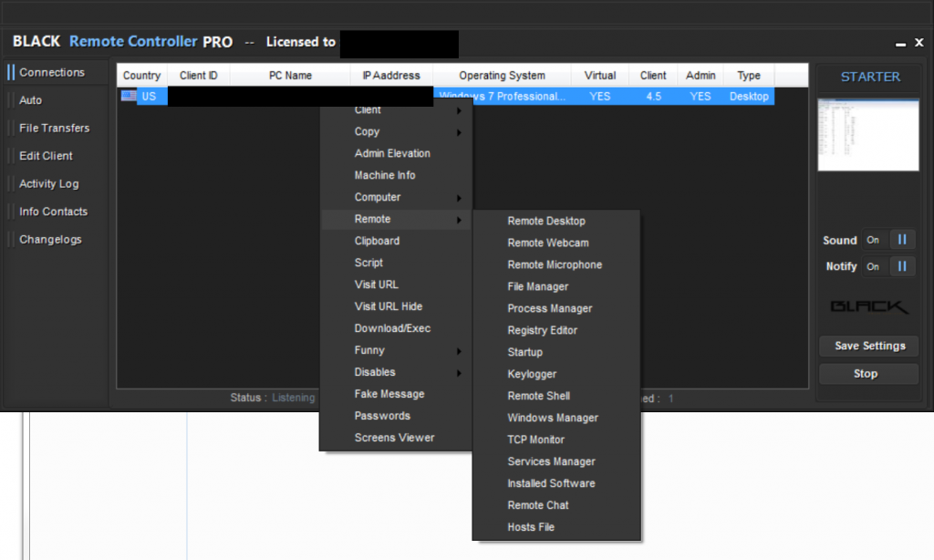Expand the Computer submenu

(396, 197)
